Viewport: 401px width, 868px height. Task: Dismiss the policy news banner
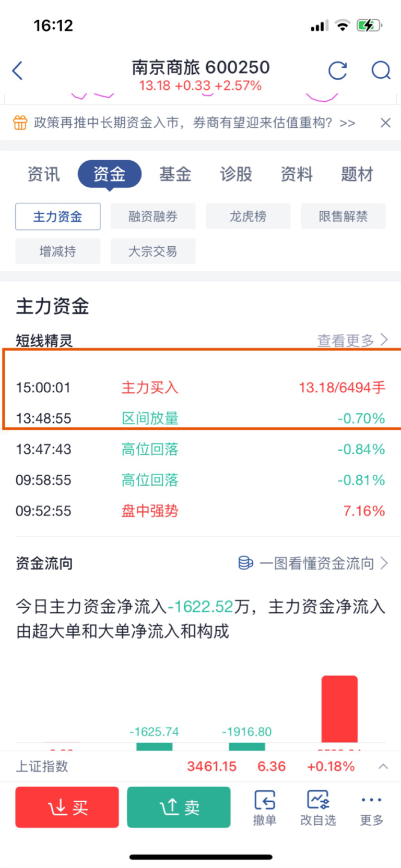[385, 123]
